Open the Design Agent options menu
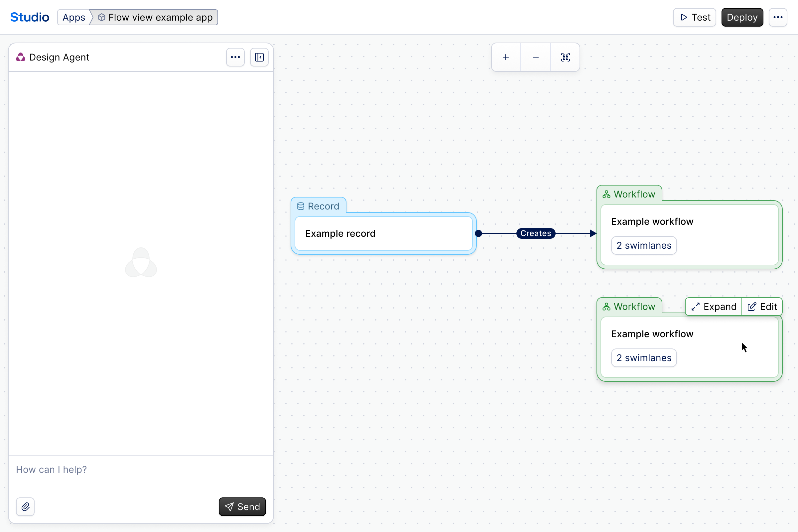The height and width of the screenshot is (532, 798). pyautogui.click(x=235, y=57)
